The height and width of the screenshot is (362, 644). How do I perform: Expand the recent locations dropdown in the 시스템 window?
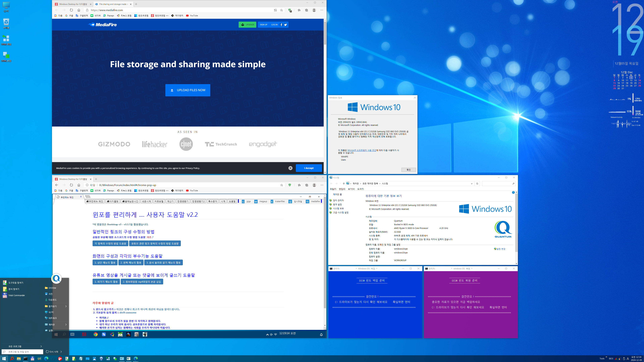pyautogui.click(x=340, y=184)
